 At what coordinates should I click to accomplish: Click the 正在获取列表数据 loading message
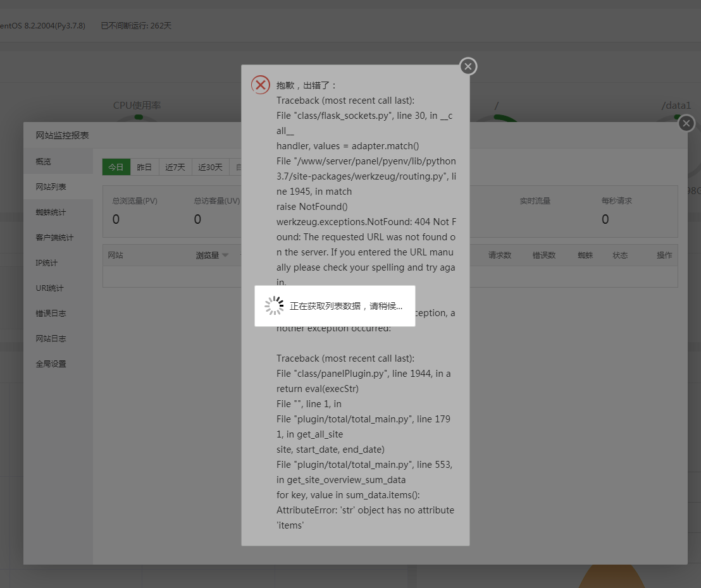[x=345, y=306]
